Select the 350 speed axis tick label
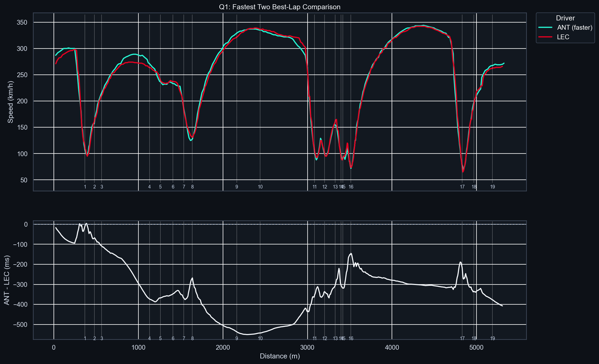 [22, 23]
